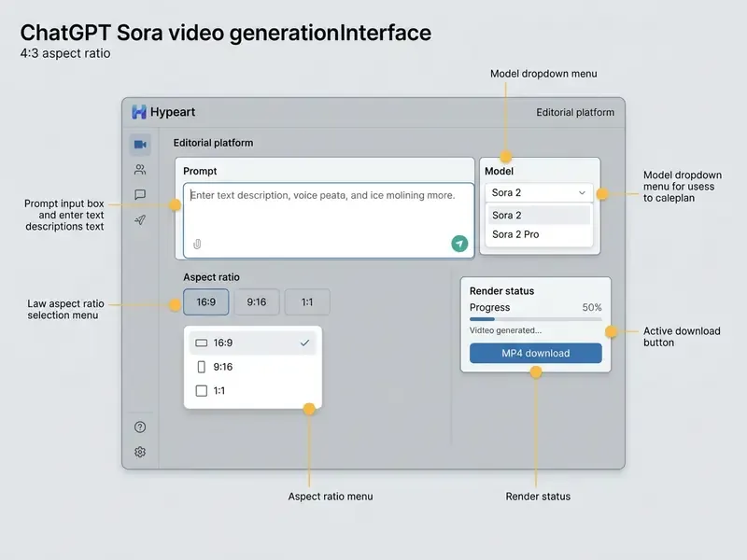
Task: Click the 'Prompt' label
Action: [200, 171]
